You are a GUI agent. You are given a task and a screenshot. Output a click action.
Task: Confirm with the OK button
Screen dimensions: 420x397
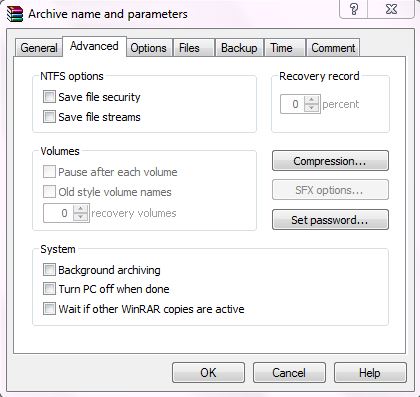tap(208, 372)
